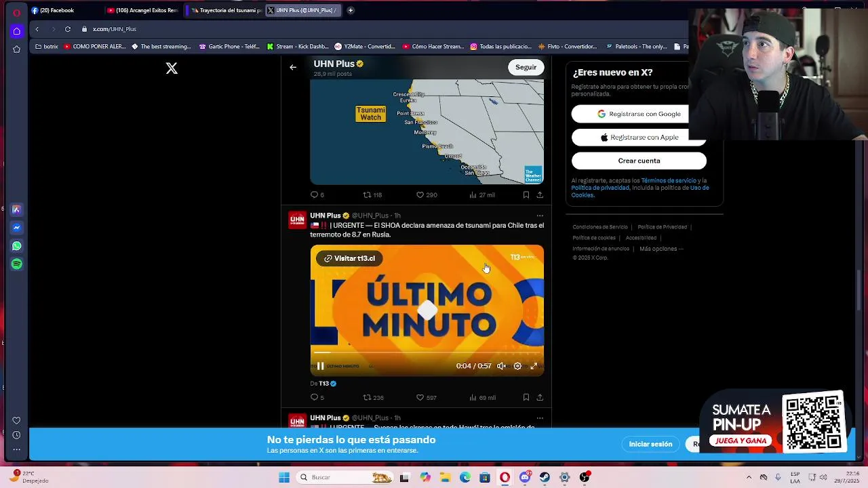This screenshot has height=488, width=868.
Task: Share the Tsunami Watch map post
Action: click(540, 195)
